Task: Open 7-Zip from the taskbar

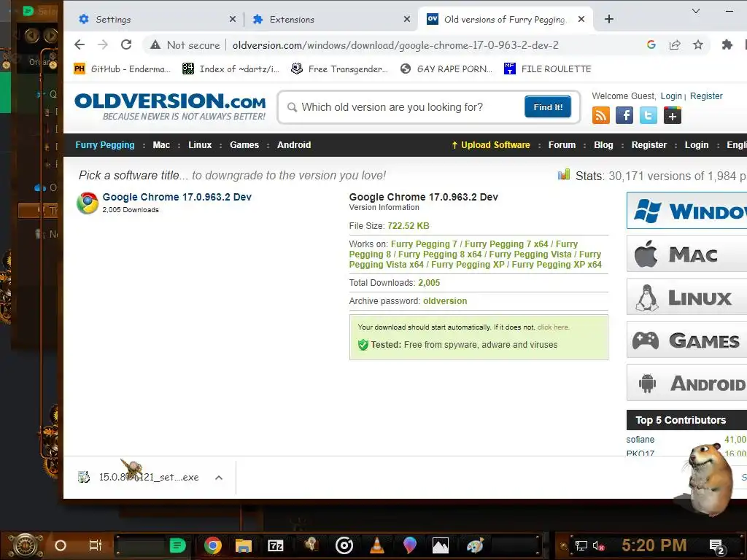Action: (276, 545)
